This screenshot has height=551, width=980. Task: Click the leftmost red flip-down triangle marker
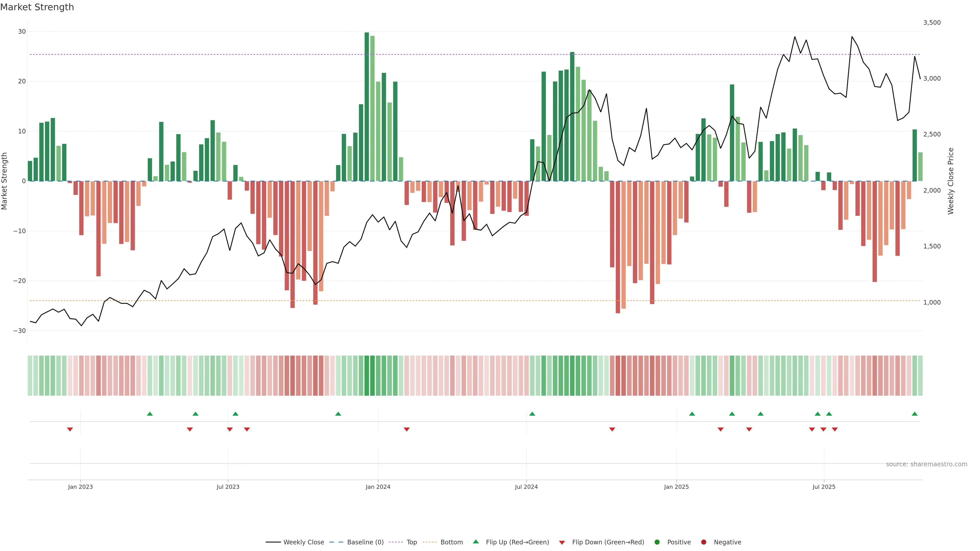point(70,429)
